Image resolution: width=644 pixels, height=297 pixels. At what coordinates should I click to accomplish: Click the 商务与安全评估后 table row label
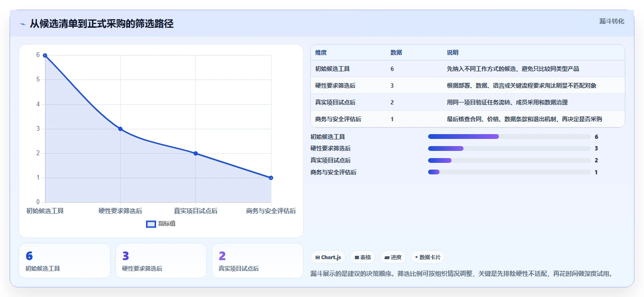click(x=338, y=119)
